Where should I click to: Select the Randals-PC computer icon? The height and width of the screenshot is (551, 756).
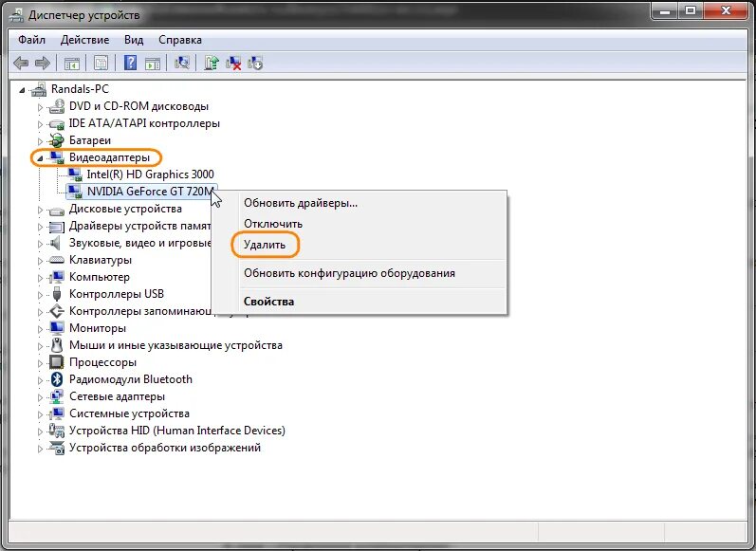pos(39,89)
